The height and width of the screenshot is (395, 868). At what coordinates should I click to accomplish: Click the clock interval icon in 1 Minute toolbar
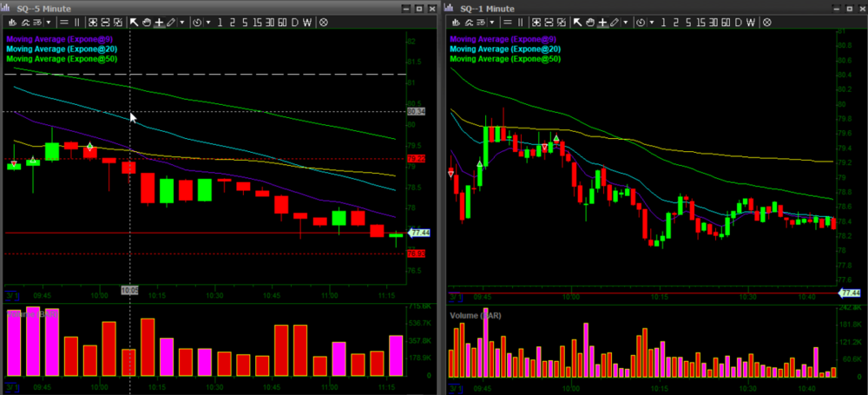click(638, 22)
